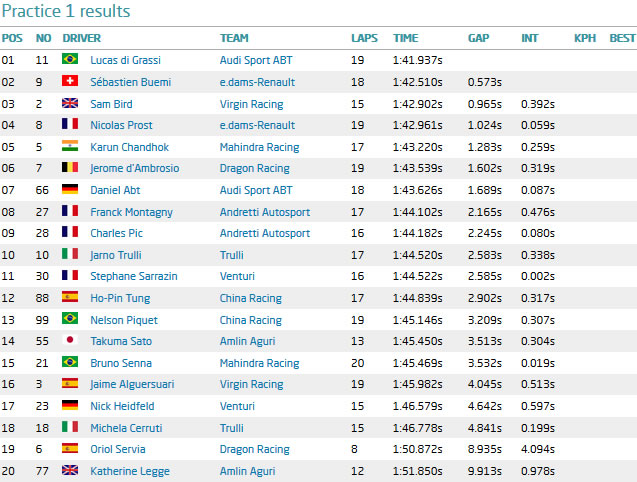Click Spanish flag beside Oriol Servia
Viewport: 637px width, 482px height.
pyautogui.click(x=70, y=448)
